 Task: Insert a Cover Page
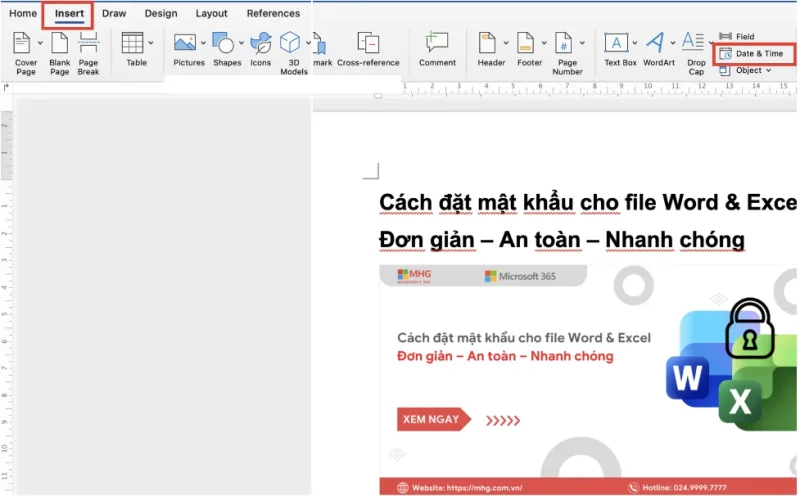click(26, 53)
